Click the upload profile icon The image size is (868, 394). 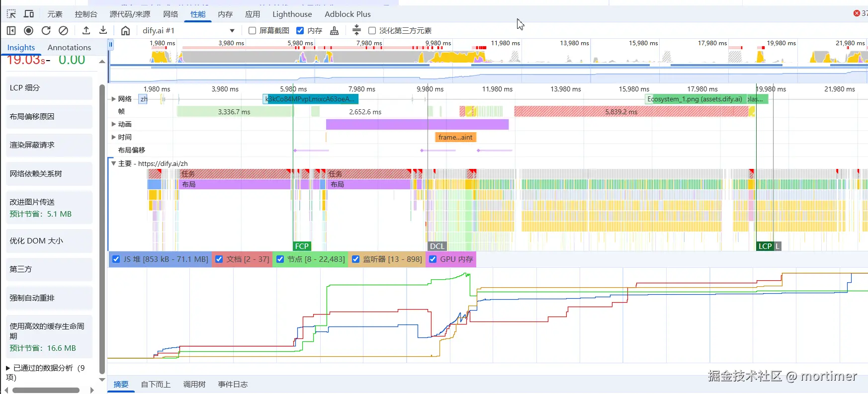pyautogui.click(x=86, y=31)
